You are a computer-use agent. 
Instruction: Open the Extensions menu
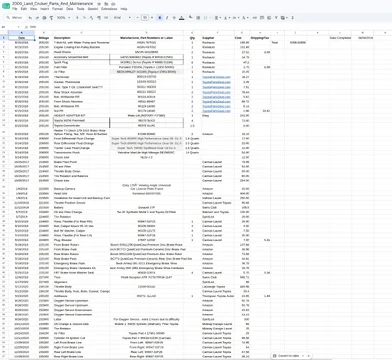coord(109,9)
